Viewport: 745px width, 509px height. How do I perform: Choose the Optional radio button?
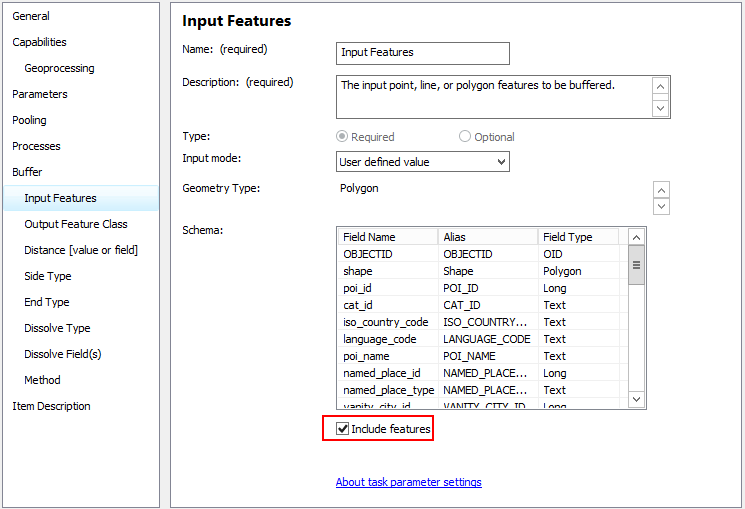pyautogui.click(x=465, y=137)
